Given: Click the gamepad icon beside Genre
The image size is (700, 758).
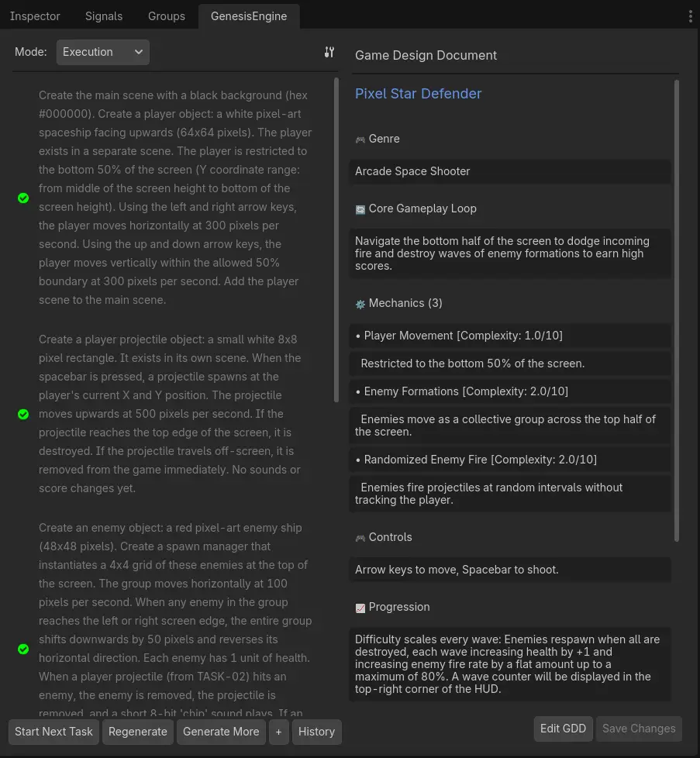Looking at the screenshot, I should tap(360, 140).
